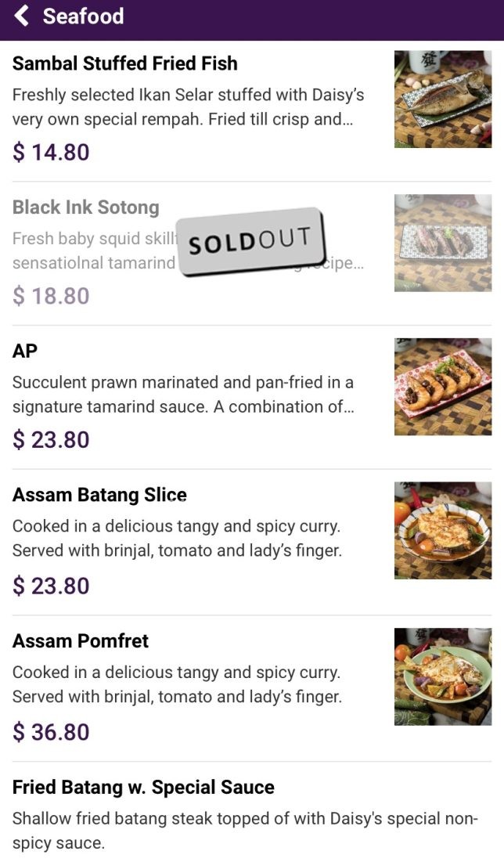504x862 pixels.
Task: Tap the $ 36.80 price
Action: tap(51, 732)
